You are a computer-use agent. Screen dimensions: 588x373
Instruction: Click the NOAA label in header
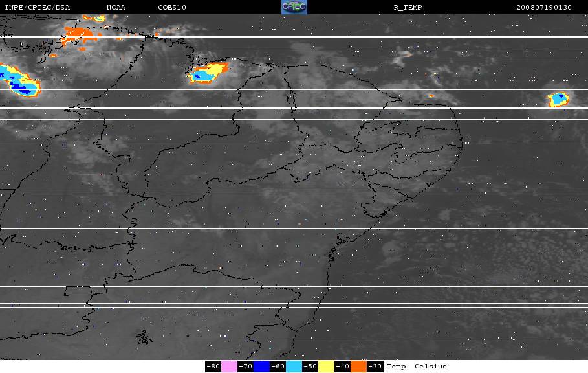pyautogui.click(x=116, y=8)
